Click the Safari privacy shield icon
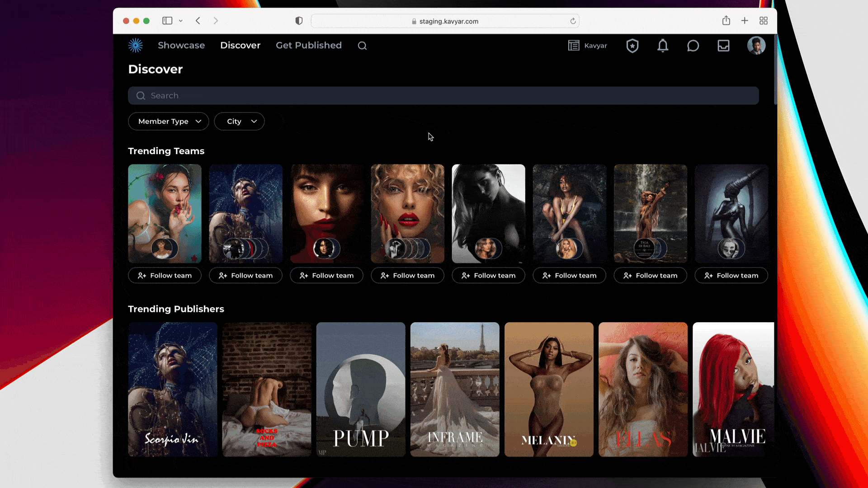The image size is (868, 488). coord(299,21)
